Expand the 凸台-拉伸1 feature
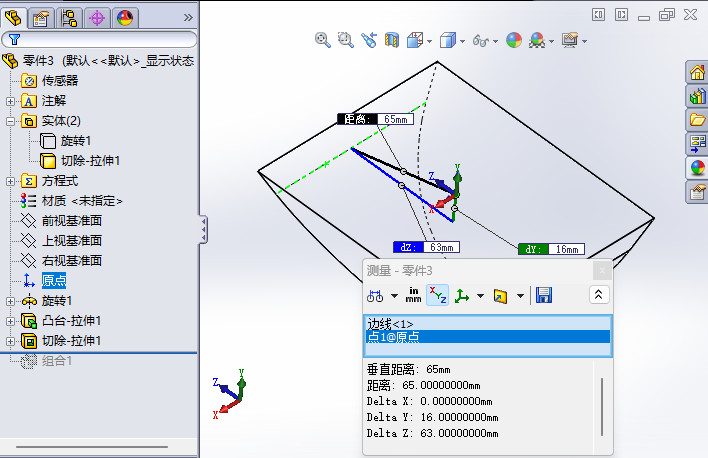 pyautogui.click(x=10, y=321)
